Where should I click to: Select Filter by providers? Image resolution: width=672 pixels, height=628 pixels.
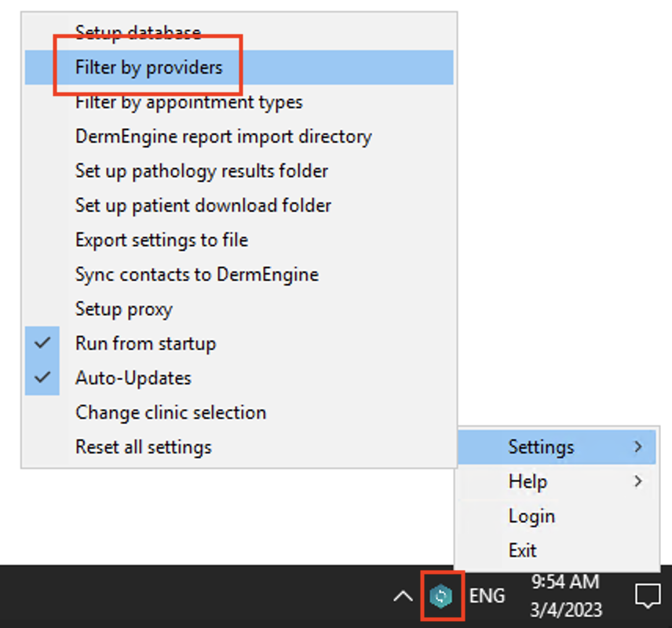point(149,68)
